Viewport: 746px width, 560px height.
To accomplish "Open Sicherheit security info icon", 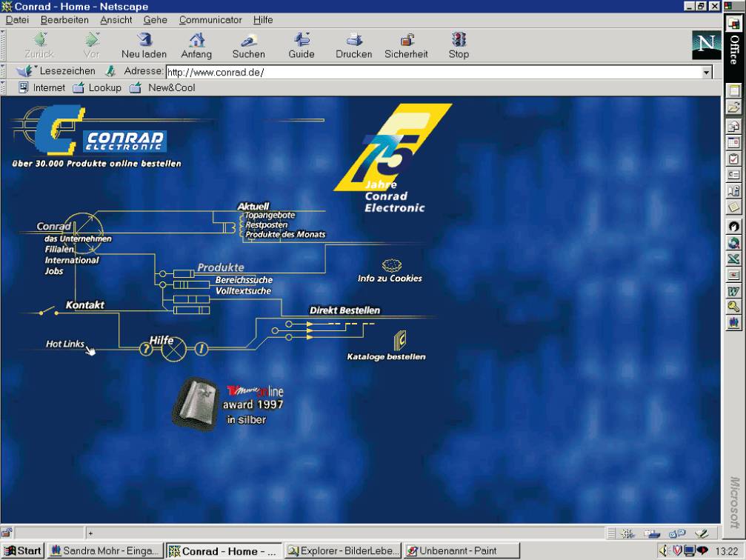I will (x=406, y=40).
